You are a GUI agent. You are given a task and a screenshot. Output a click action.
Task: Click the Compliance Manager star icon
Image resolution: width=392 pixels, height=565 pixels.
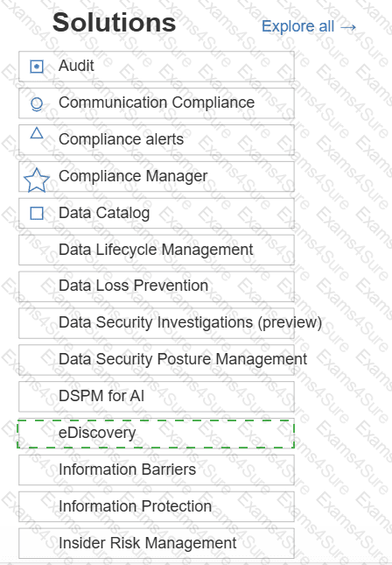click(x=37, y=180)
